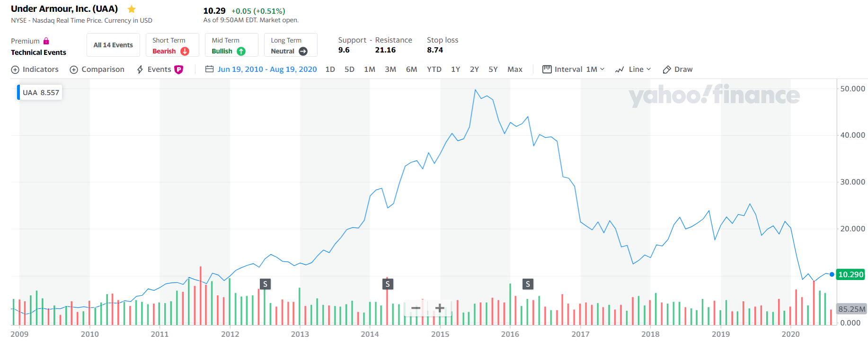Select the 5Y time range
Image resolution: width=868 pixels, height=342 pixels.
click(x=493, y=70)
